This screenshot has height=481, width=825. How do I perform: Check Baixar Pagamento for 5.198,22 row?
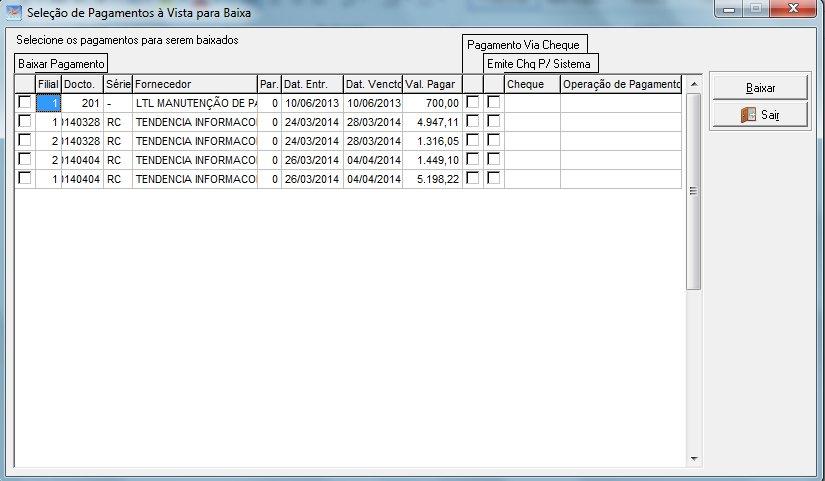24,178
